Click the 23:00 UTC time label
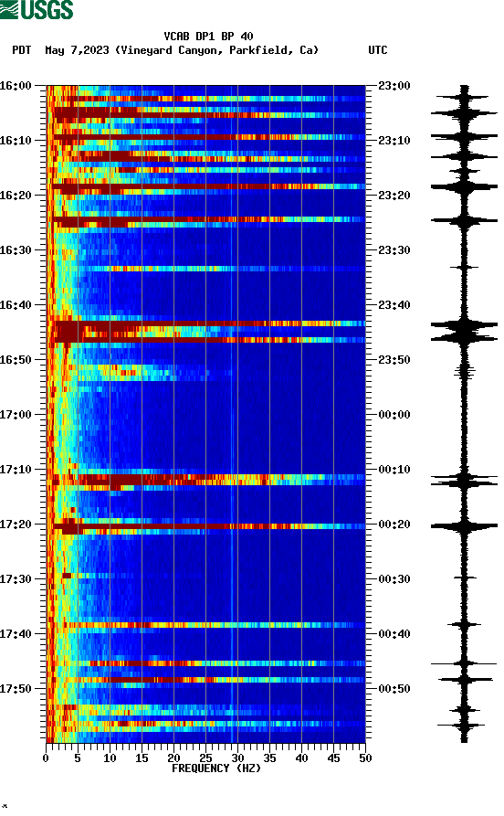Image resolution: width=504 pixels, height=816 pixels. click(394, 85)
